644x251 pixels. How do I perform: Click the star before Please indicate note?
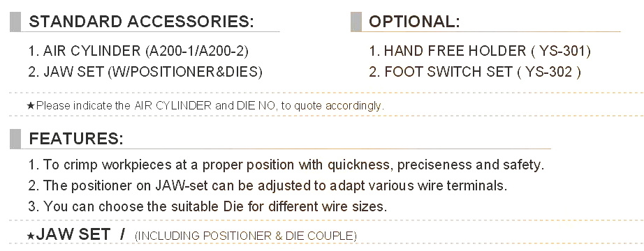click(x=31, y=106)
